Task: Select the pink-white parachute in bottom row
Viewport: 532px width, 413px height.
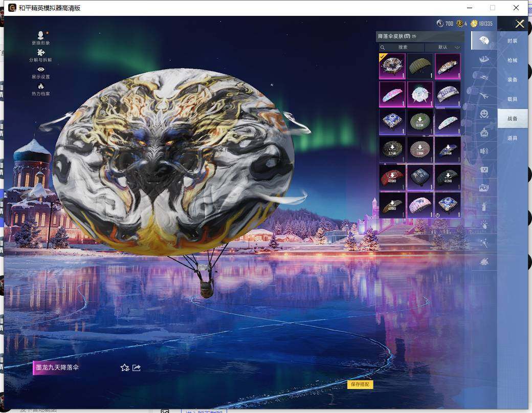Action: 420,205
